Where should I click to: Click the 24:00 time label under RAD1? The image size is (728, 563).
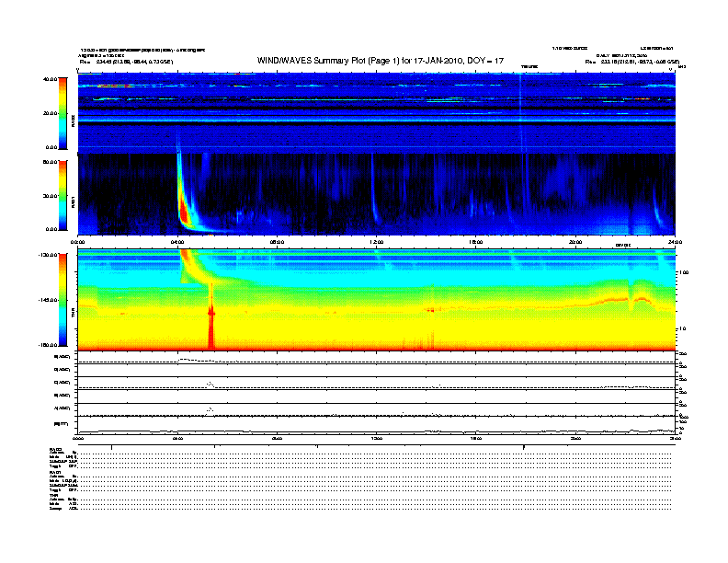coord(675,242)
